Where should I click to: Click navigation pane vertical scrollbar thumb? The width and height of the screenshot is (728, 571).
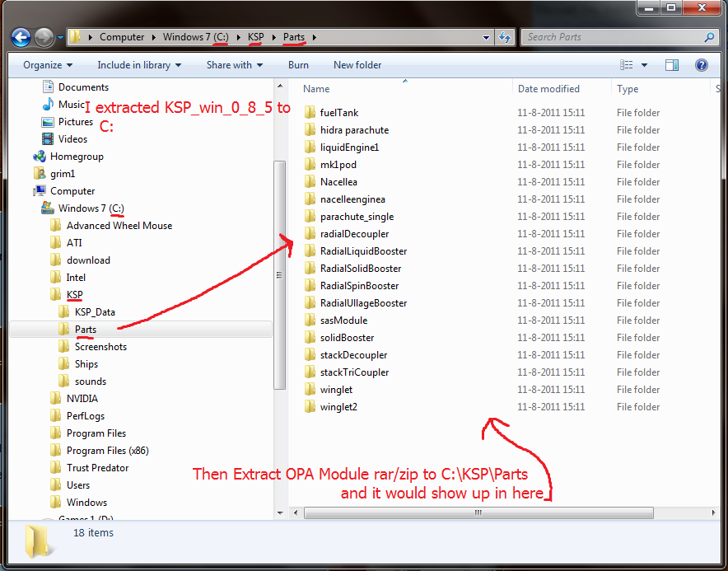point(279,275)
